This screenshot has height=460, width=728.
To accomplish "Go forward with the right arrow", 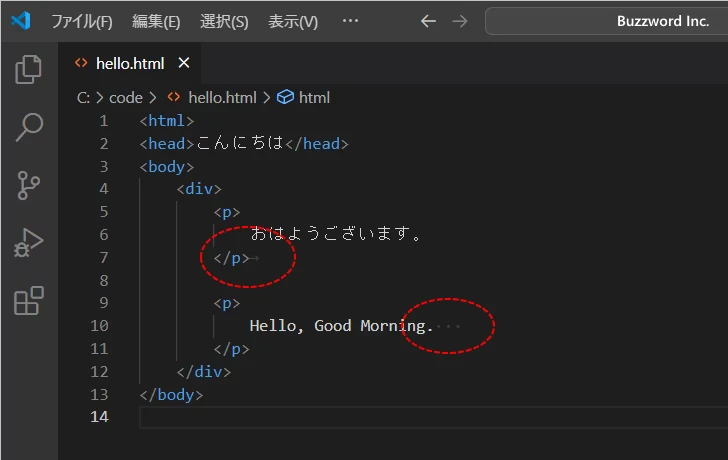I will pyautogui.click(x=460, y=21).
